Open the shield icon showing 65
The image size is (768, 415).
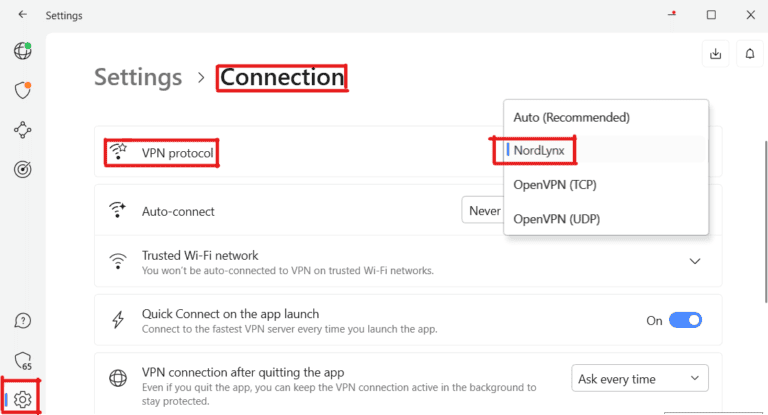[22, 361]
